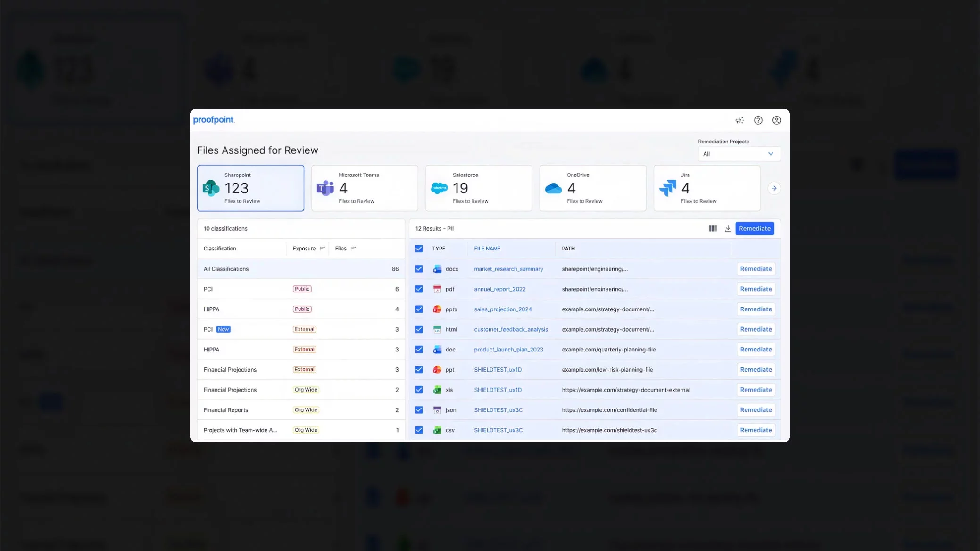Open the help question mark icon

point(758,120)
